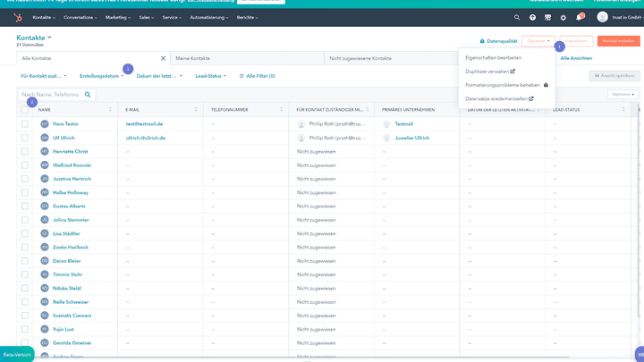Click Henriette Christ's avatar icon
This screenshot has width=644, height=362.
coord(45,151)
